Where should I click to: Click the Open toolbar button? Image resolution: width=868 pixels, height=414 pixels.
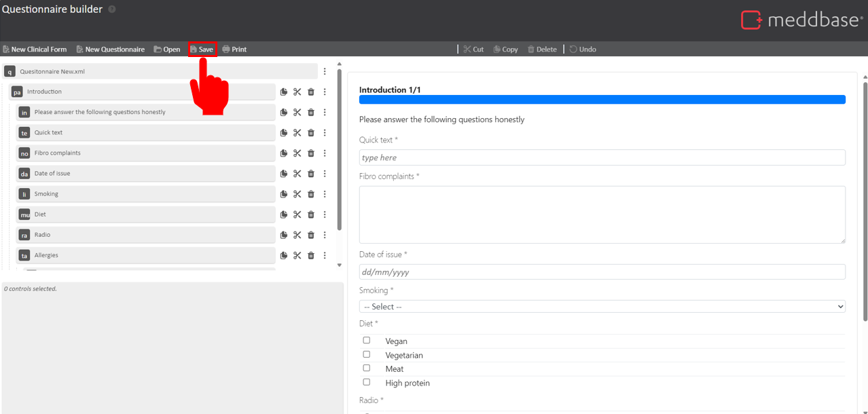point(167,50)
